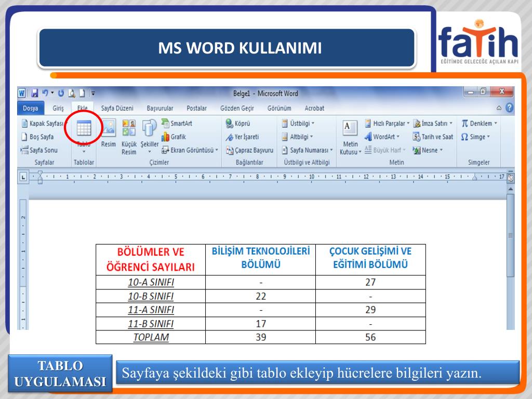The width and height of the screenshot is (532, 399).
Task: Click the Metin Kutusu text box icon
Action: click(x=350, y=137)
